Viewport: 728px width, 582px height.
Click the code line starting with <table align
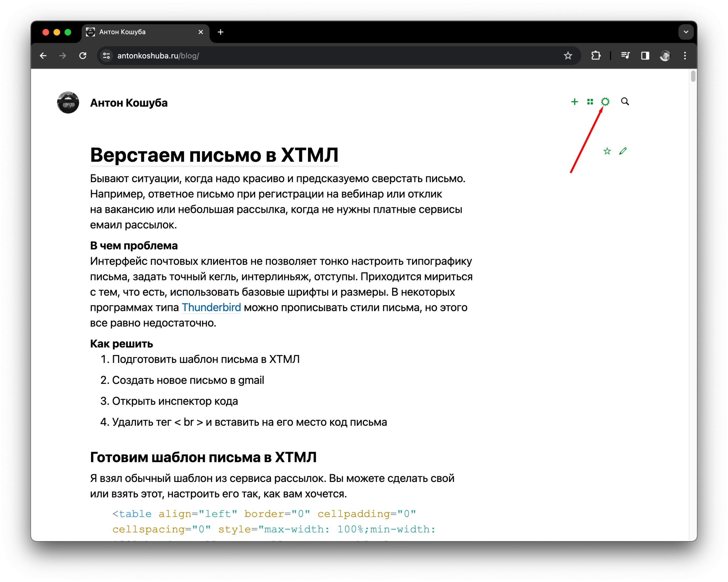[264, 514]
